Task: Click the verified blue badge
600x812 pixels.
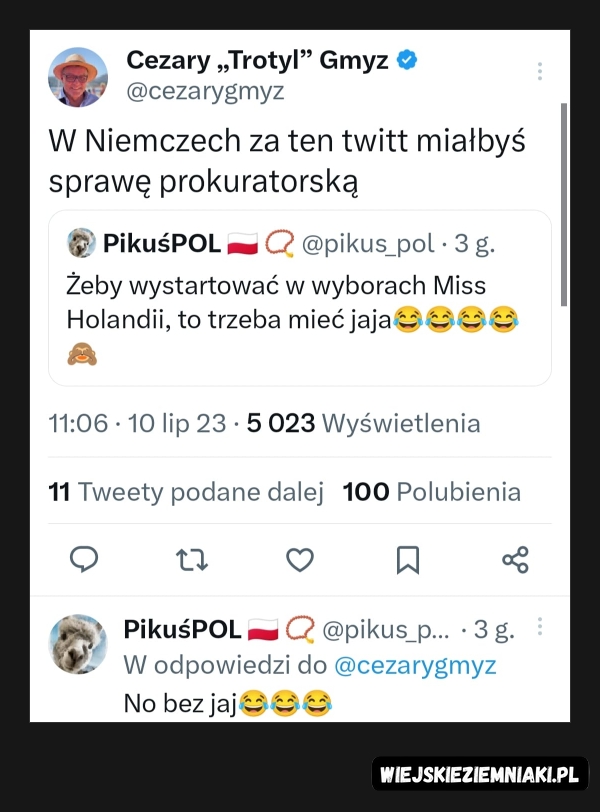Action: tap(407, 60)
